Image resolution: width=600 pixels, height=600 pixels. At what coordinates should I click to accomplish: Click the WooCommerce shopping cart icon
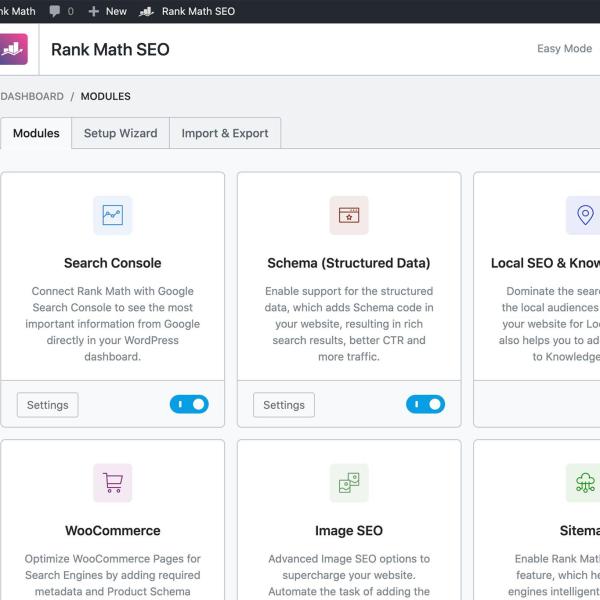point(112,483)
